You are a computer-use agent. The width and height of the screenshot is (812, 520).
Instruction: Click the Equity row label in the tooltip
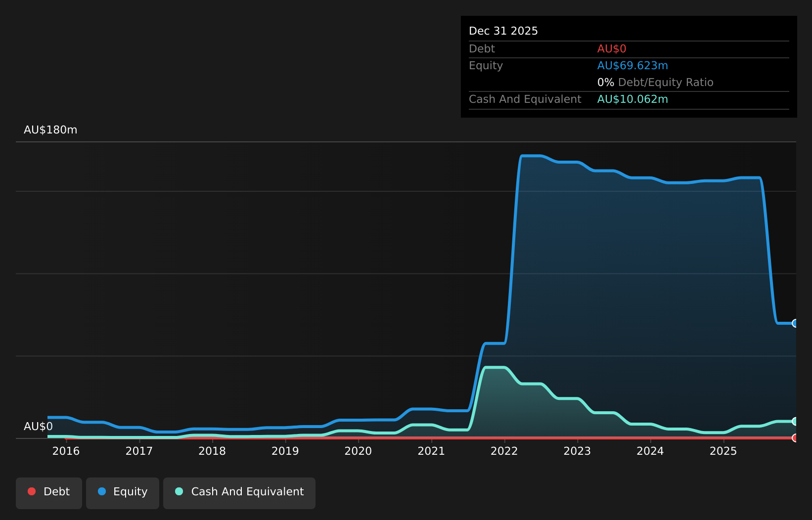pyautogui.click(x=486, y=66)
